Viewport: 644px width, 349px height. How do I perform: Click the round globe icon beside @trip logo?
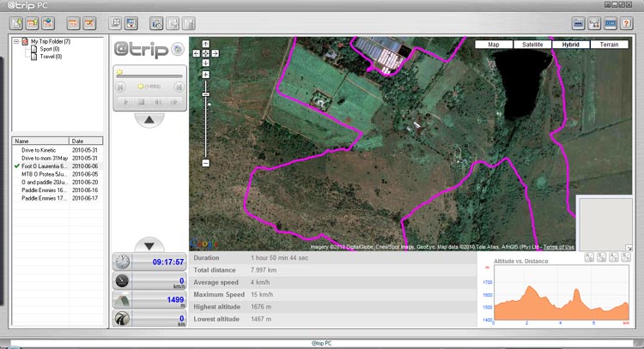(178, 49)
